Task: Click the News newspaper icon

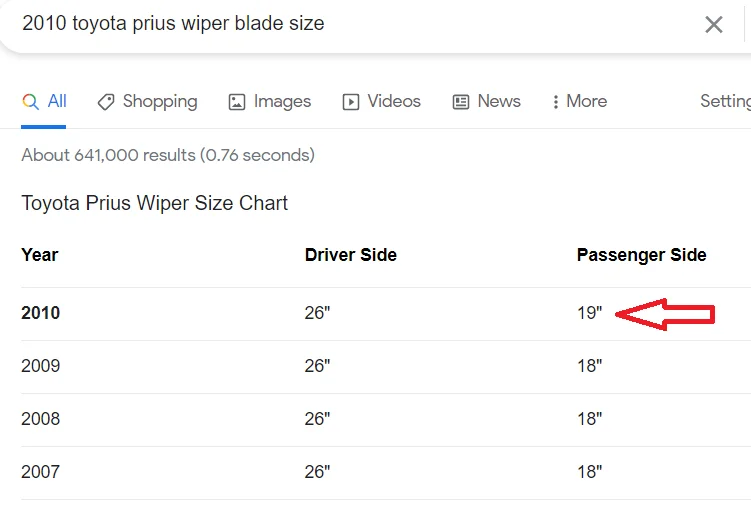Action: point(461,102)
